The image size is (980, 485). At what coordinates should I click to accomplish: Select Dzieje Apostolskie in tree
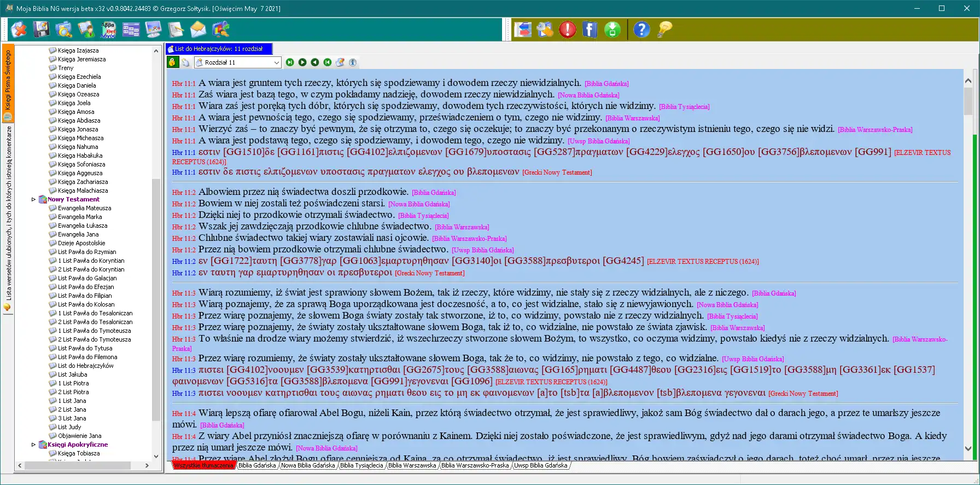(81, 243)
